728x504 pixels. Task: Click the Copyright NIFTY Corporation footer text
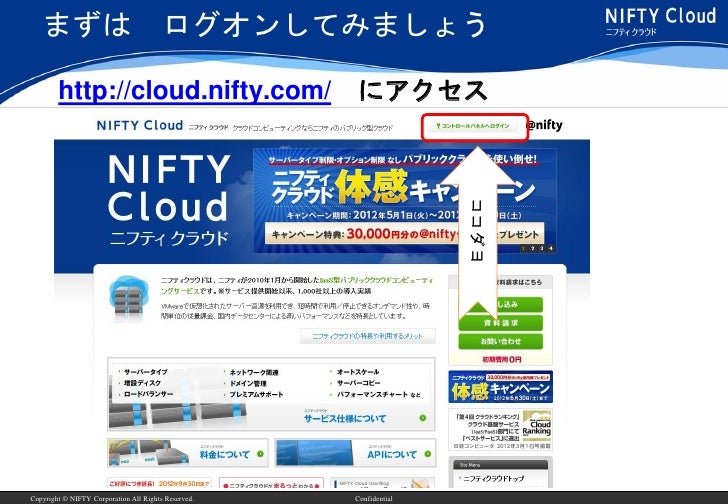click(x=111, y=499)
